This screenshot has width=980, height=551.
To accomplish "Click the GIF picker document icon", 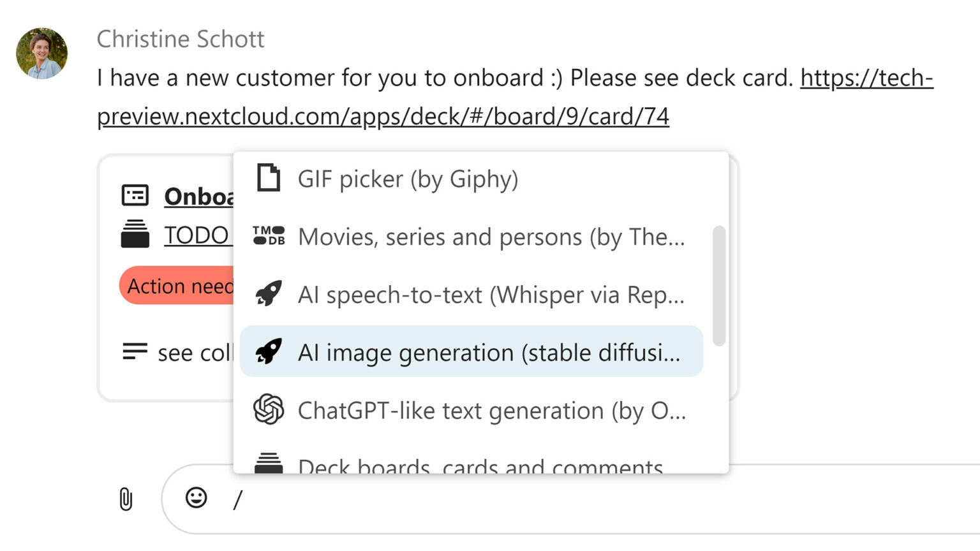I will coord(269,178).
